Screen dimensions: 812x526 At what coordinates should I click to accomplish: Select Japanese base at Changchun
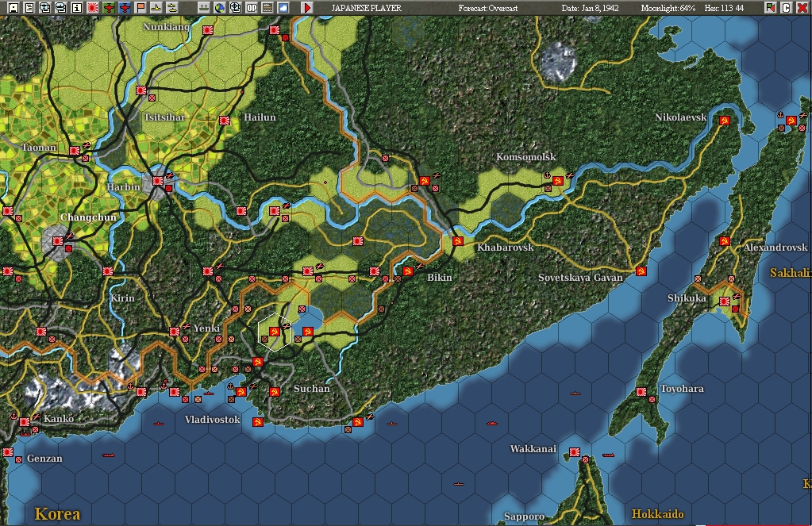pos(57,241)
